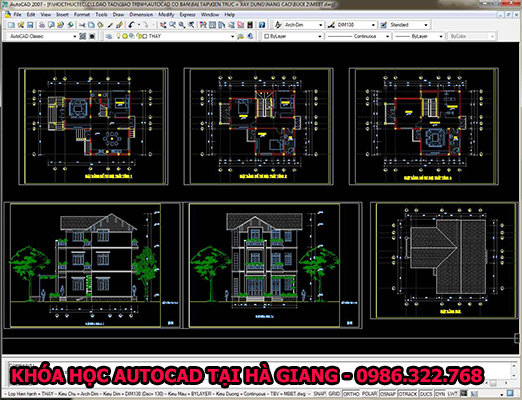Open the DesignCenter icon
The height and width of the screenshot is (400, 522).
pyautogui.click(x=212, y=25)
